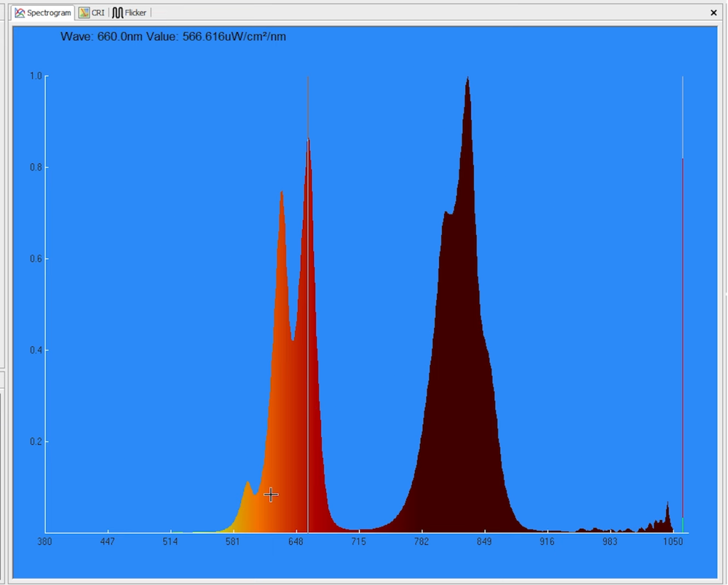Viewport: 728px width, 585px height.
Task: Close the spectrogram panel with the X
Action: [713, 13]
